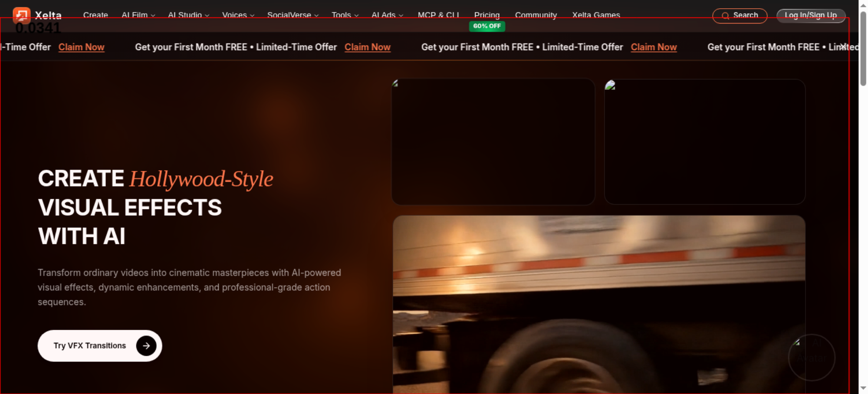This screenshot has width=868, height=394.
Task: Click the Search button
Action: point(740,16)
